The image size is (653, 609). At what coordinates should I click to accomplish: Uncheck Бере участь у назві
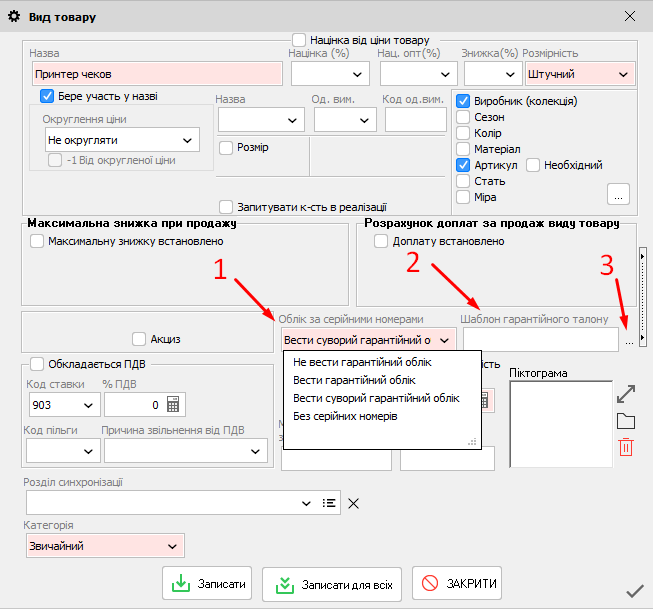46,96
